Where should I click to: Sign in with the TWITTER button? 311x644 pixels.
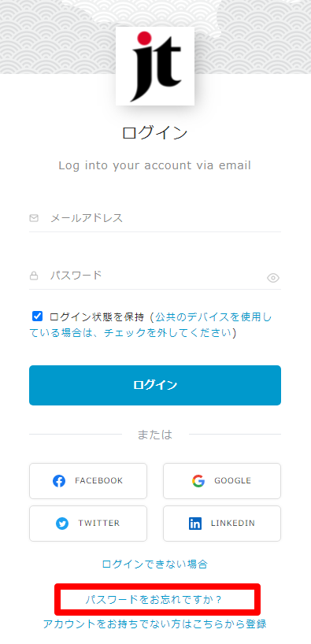coord(88,524)
